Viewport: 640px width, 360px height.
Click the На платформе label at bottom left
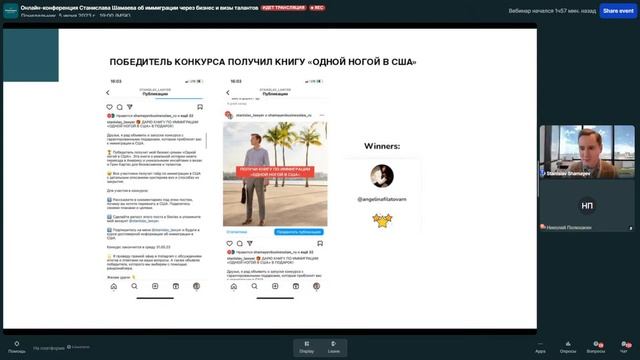click(49, 348)
